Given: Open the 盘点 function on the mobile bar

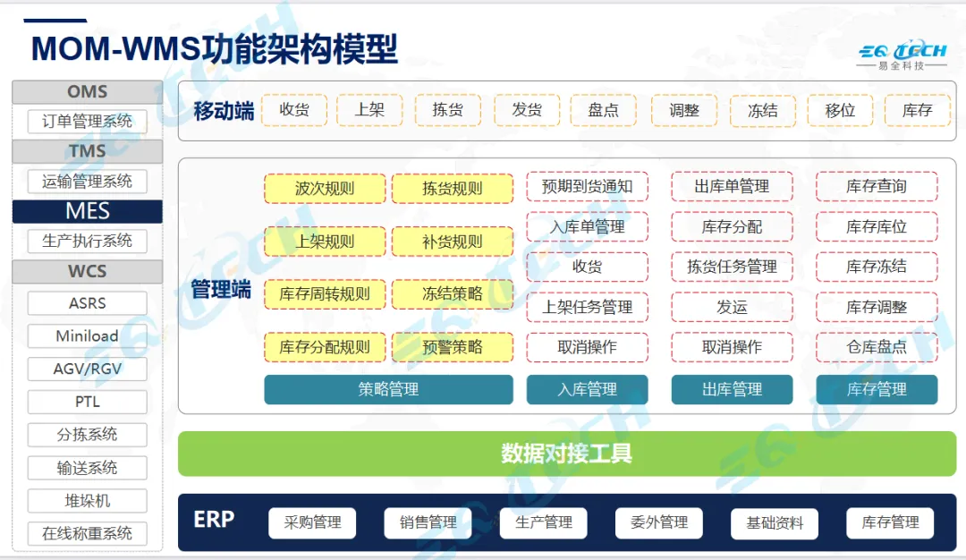Looking at the screenshot, I should (604, 110).
